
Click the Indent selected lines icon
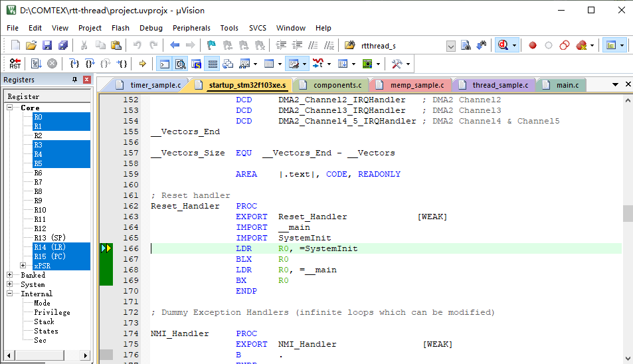(x=281, y=45)
